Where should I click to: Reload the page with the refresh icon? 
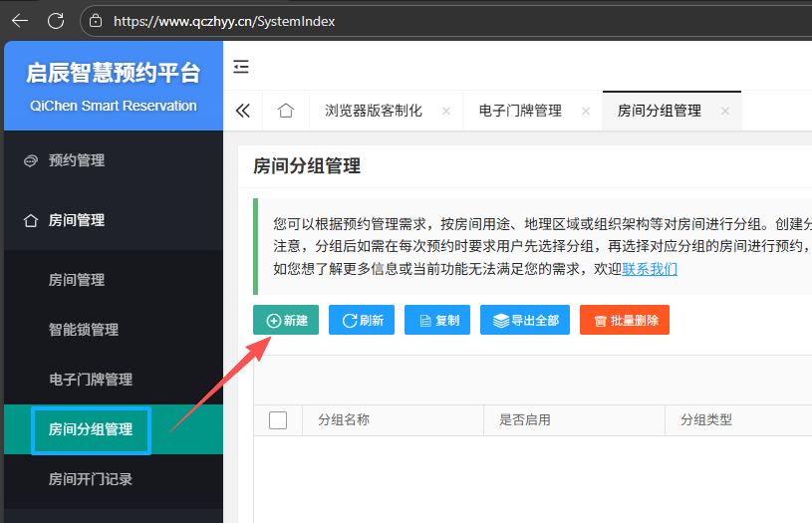click(56, 20)
